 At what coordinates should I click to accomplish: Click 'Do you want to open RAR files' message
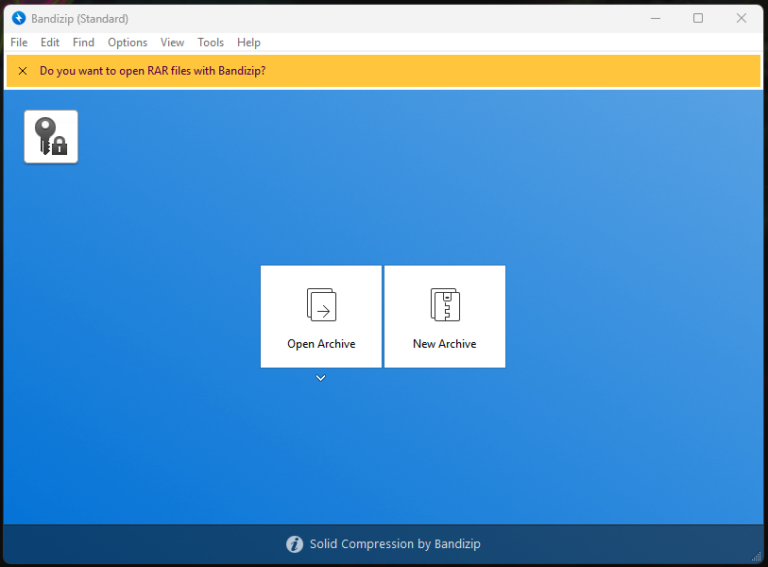pos(153,71)
